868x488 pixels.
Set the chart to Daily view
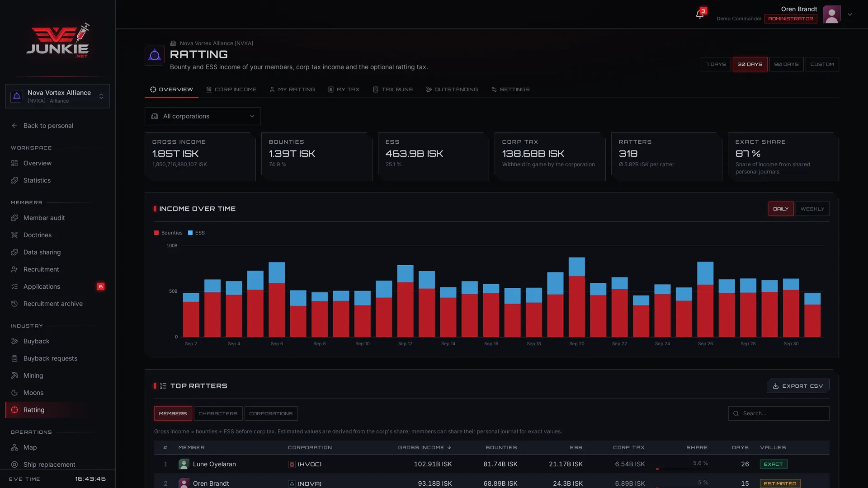coord(781,209)
